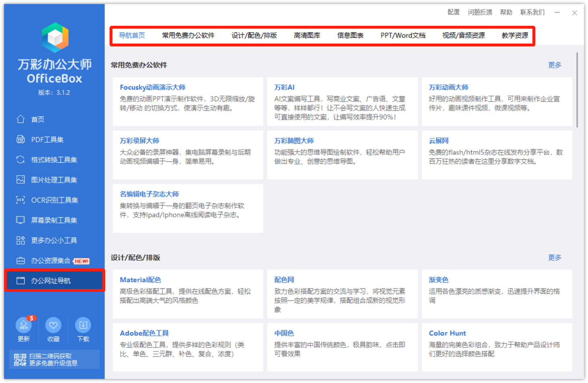
Task: Open the 设计/配色/排版 tab
Action: 254,35
